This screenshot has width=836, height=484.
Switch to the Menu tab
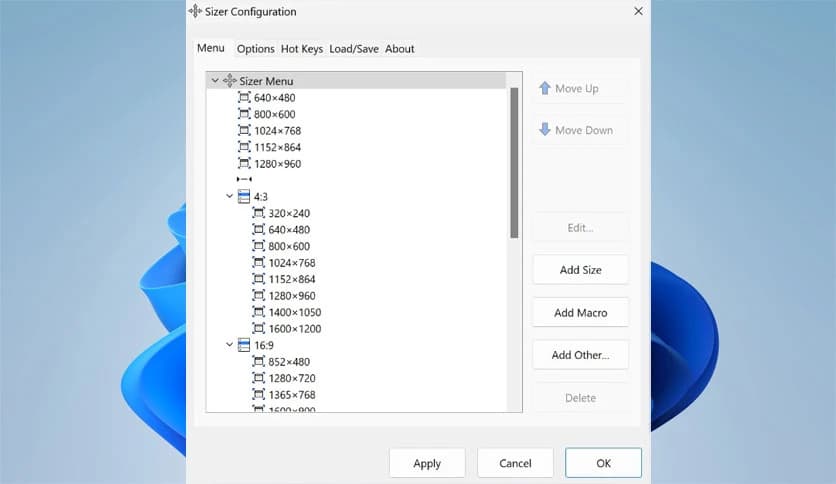211,48
